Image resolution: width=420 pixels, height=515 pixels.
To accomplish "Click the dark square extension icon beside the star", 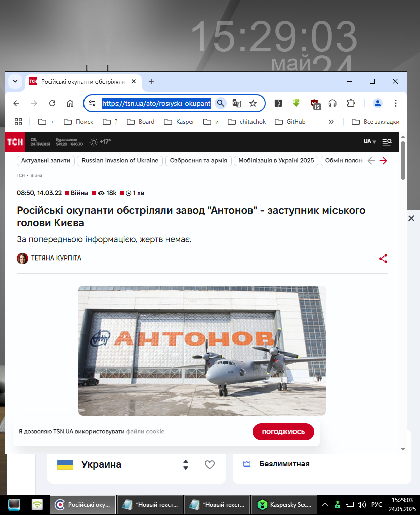I will [278, 103].
